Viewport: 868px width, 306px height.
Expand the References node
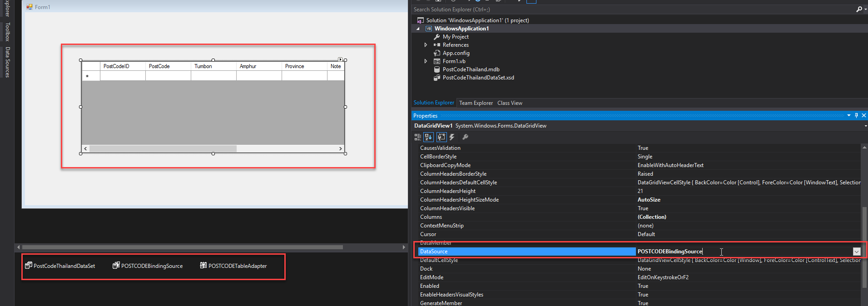426,45
